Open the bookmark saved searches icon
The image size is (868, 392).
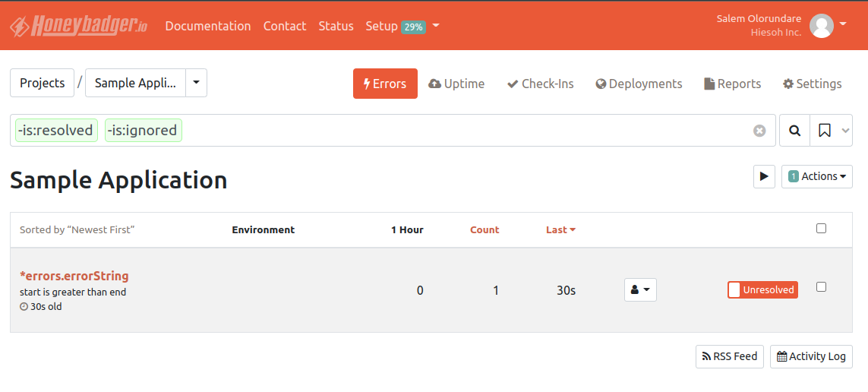pos(825,131)
